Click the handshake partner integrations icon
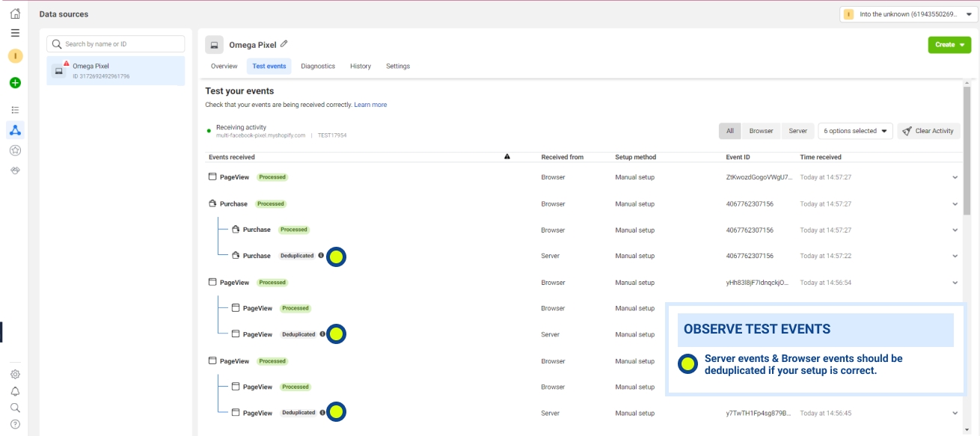This screenshot has height=436, width=980. [15, 171]
